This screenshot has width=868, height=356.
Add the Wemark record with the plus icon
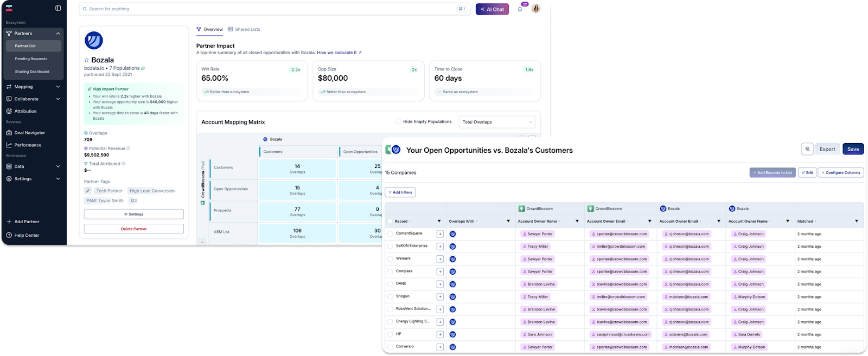(x=440, y=259)
